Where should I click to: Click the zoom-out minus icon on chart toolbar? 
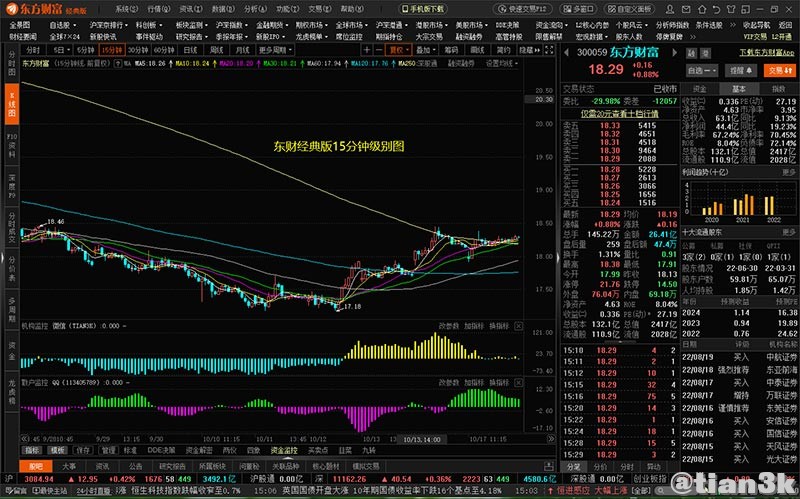pos(379,49)
